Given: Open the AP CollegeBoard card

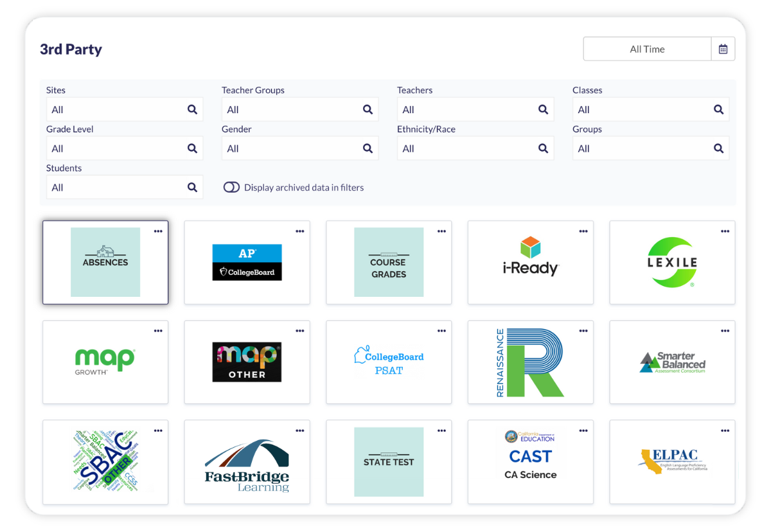Looking at the screenshot, I should (x=247, y=262).
